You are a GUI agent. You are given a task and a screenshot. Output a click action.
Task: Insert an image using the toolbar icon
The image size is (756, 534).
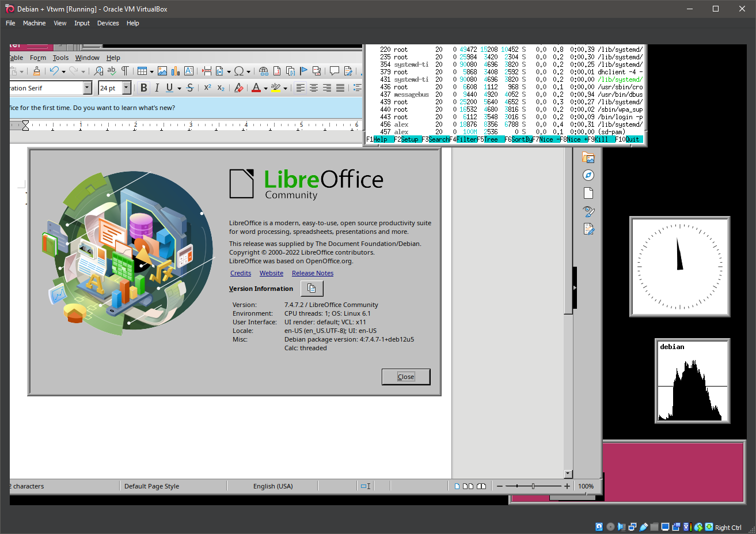point(162,72)
